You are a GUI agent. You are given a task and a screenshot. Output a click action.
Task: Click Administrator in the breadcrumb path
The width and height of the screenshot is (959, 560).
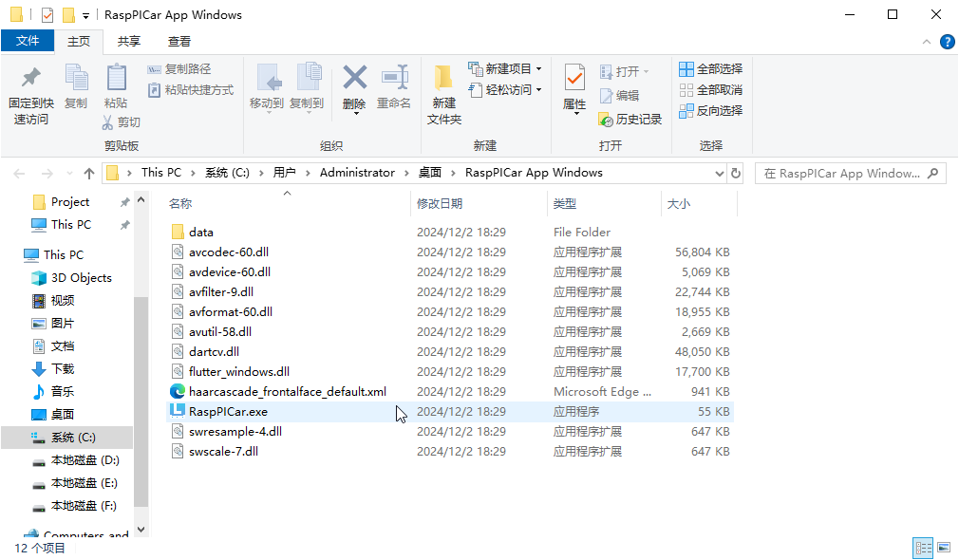357,173
